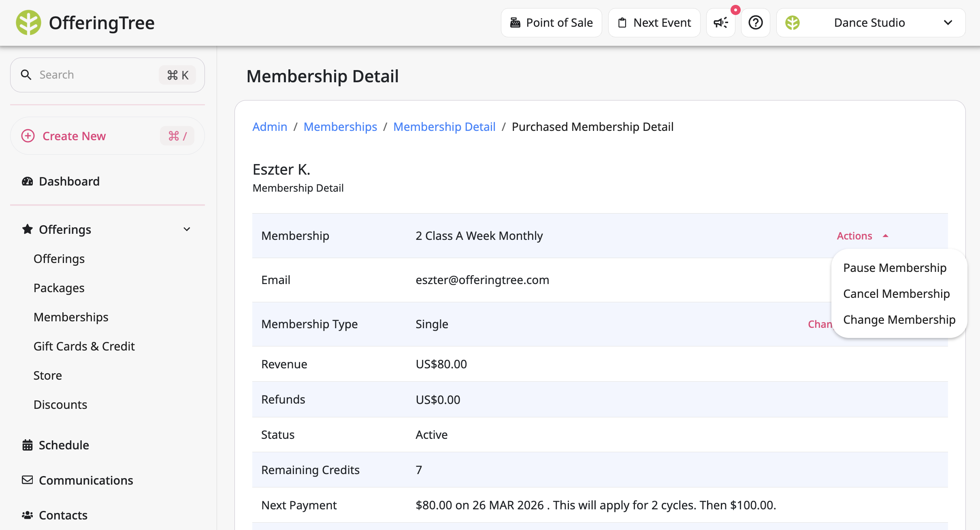Collapse the Offerings sidebar section
The width and height of the screenshot is (980, 530).
(x=187, y=229)
